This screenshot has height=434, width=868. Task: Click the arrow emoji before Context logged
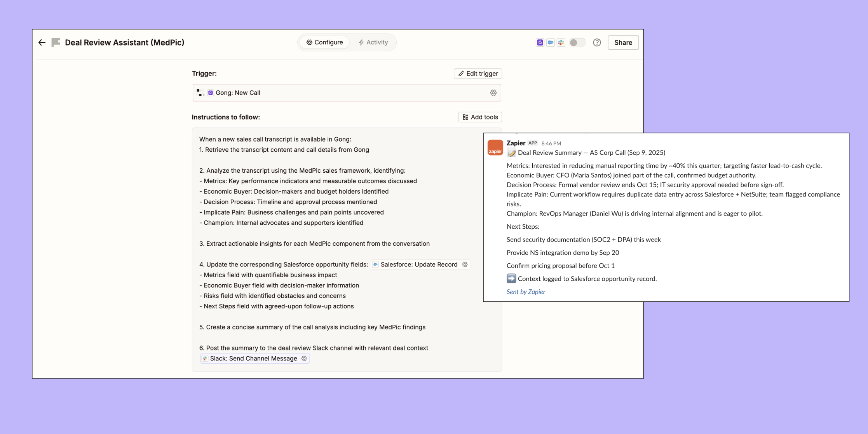511,278
